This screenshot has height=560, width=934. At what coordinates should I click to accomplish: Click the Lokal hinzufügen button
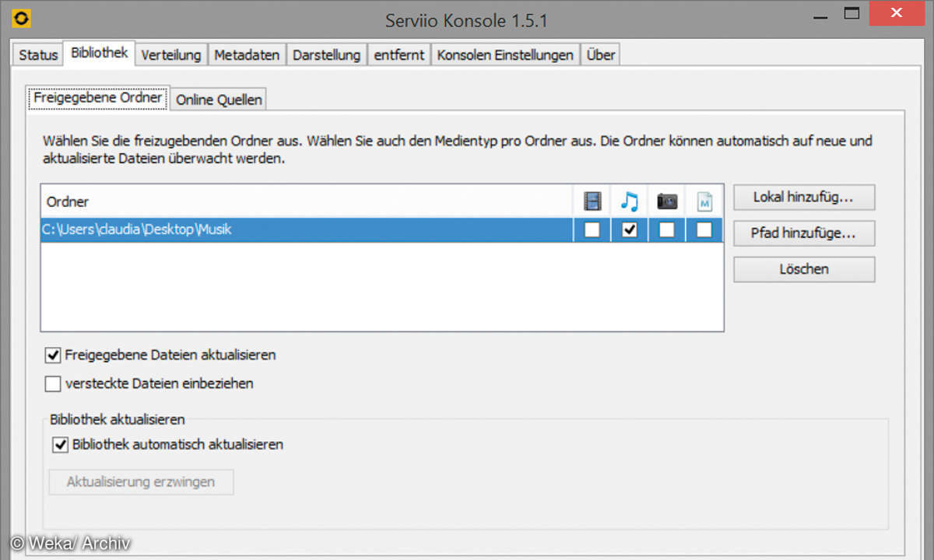pyautogui.click(x=804, y=198)
